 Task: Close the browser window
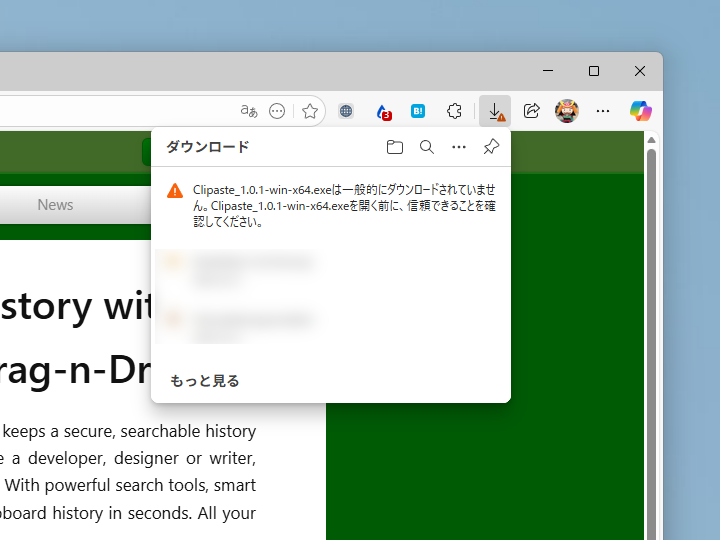coord(640,71)
